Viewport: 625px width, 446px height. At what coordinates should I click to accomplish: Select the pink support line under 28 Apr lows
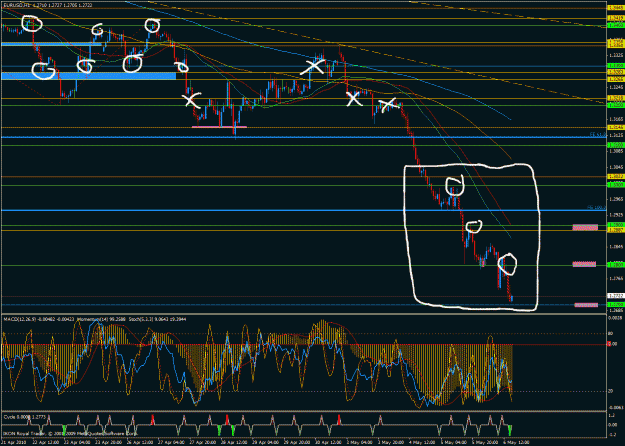pos(219,127)
